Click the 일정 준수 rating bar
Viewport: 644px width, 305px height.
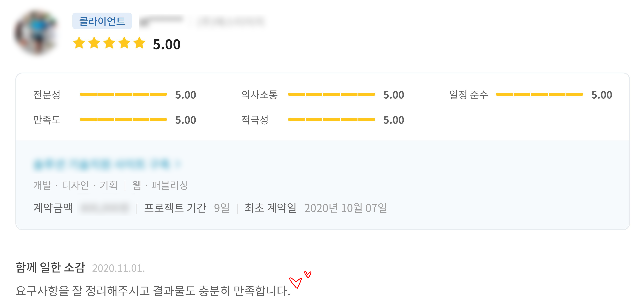click(x=539, y=94)
